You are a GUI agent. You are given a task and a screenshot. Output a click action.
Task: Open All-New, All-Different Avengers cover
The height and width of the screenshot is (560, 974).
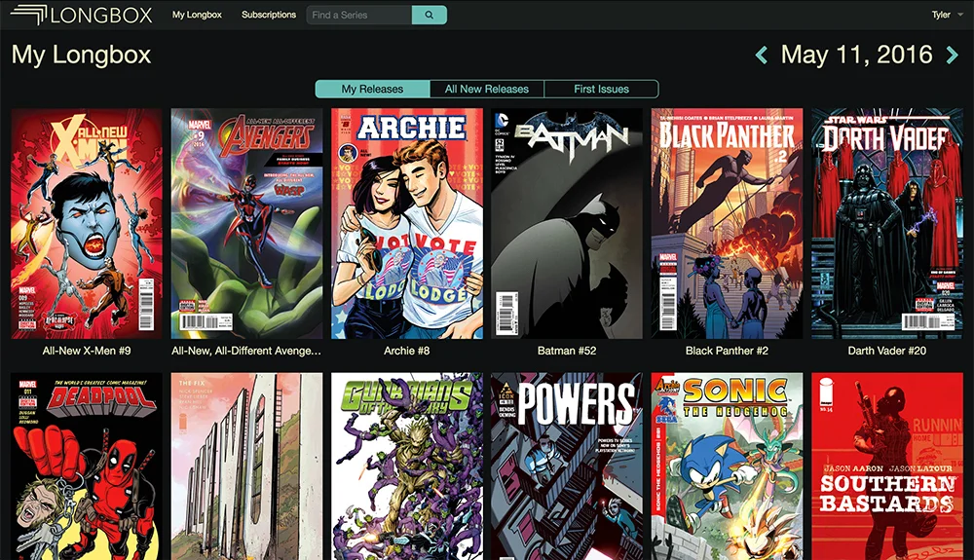(246, 223)
